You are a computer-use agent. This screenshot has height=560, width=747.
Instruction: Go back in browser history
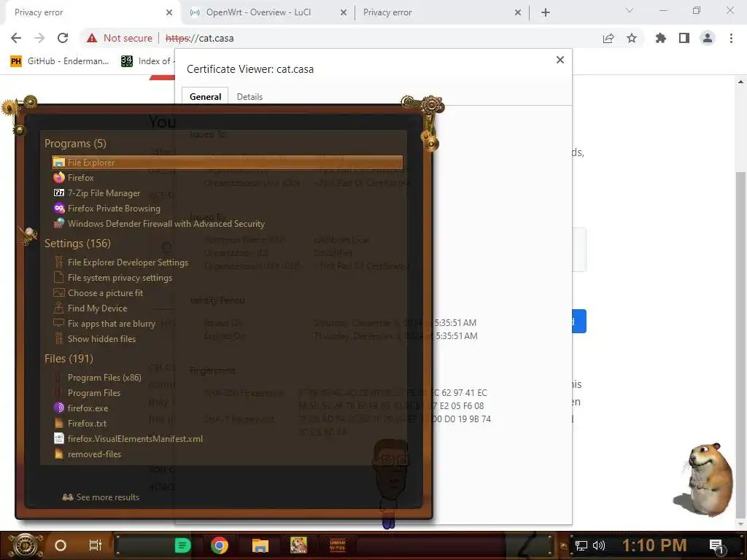pyautogui.click(x=16, y=38)
